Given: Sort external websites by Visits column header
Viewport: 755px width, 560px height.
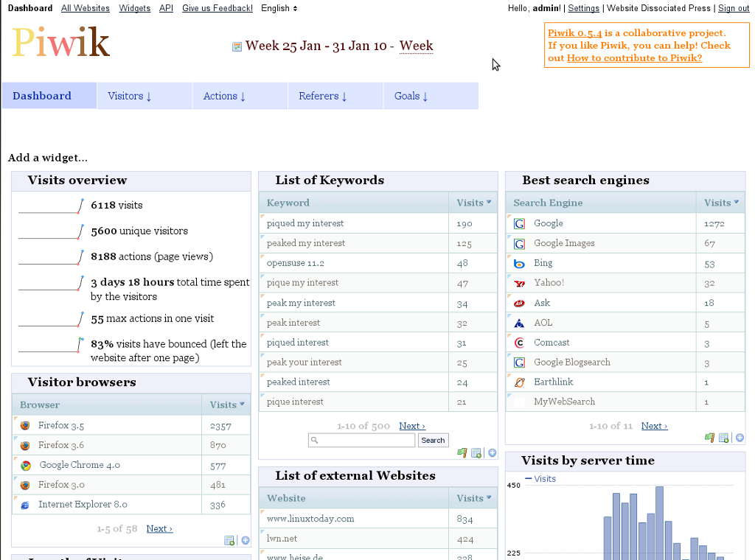Looking at the screenshot, I should [x=473, y=498].
